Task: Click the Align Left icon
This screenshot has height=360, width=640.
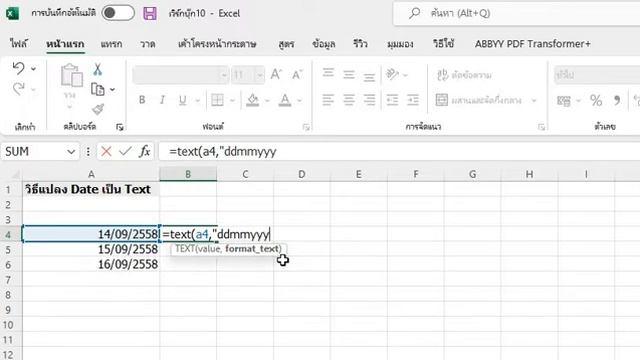Action: [x=328, y=100]
